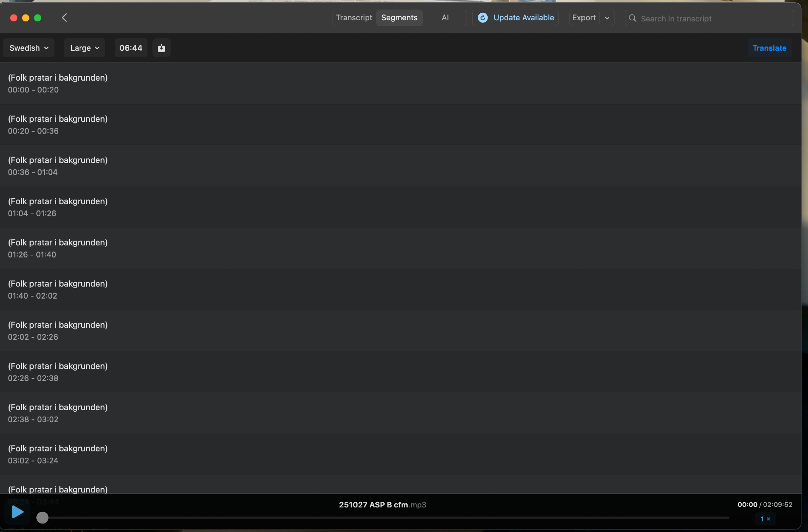This screenshot has width=808, height=532.
Task: Click the playback progress slider knob
Action: point(42,517)
